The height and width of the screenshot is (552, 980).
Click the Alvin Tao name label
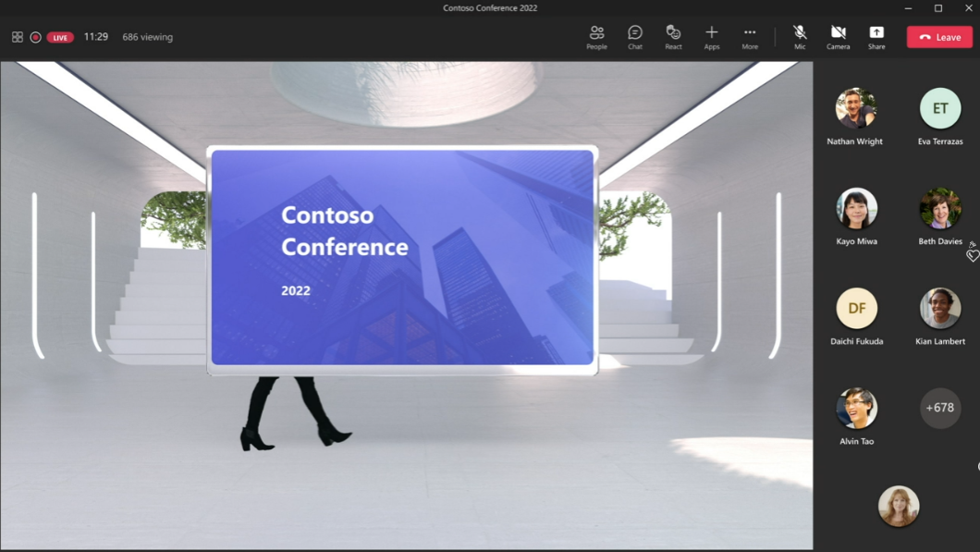(856, 441)
